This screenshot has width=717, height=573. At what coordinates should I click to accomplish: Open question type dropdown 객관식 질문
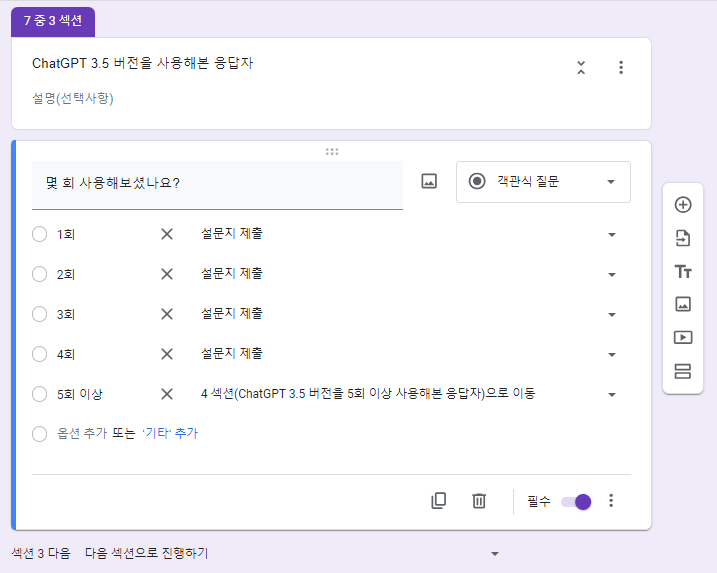[543, 182]
